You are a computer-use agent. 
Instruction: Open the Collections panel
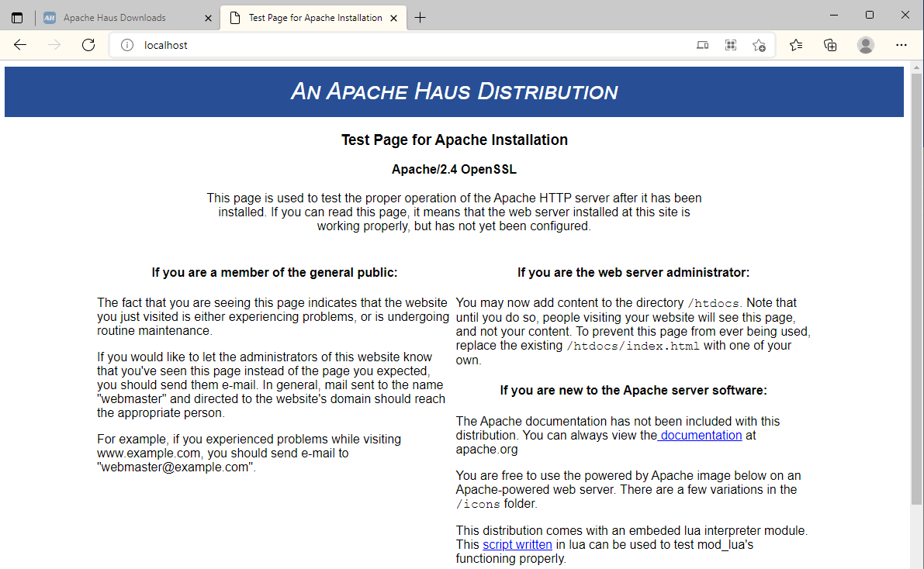point(830,45)
